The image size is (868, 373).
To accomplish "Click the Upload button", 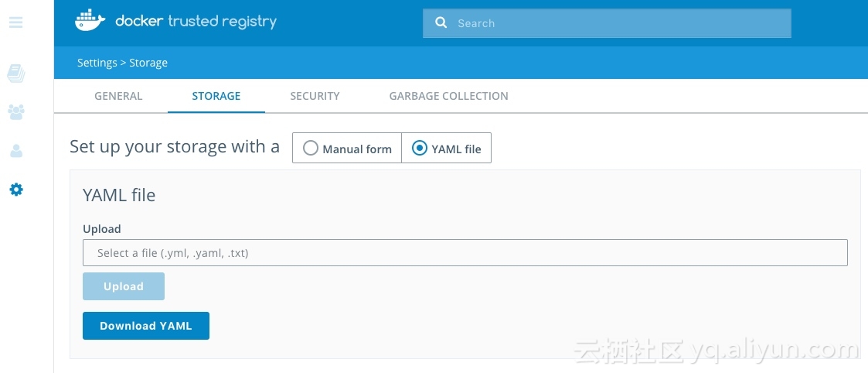I will pyautogui.click(x=124, y=286).
